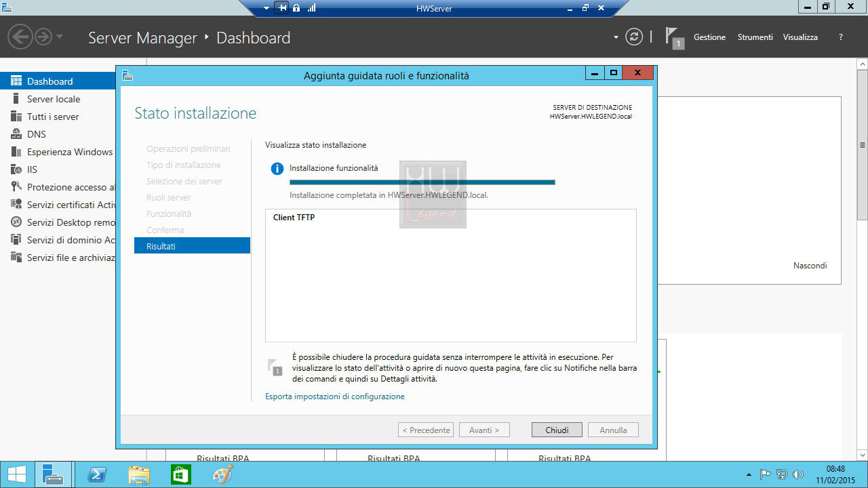Image resolution: width=868 pixels, height=488 pixels.
Task: Click the Server Manager back arrow
Action: (20, 37)
